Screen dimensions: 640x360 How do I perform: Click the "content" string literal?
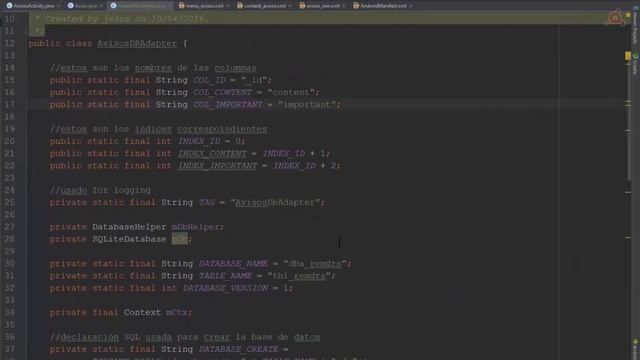291,92
